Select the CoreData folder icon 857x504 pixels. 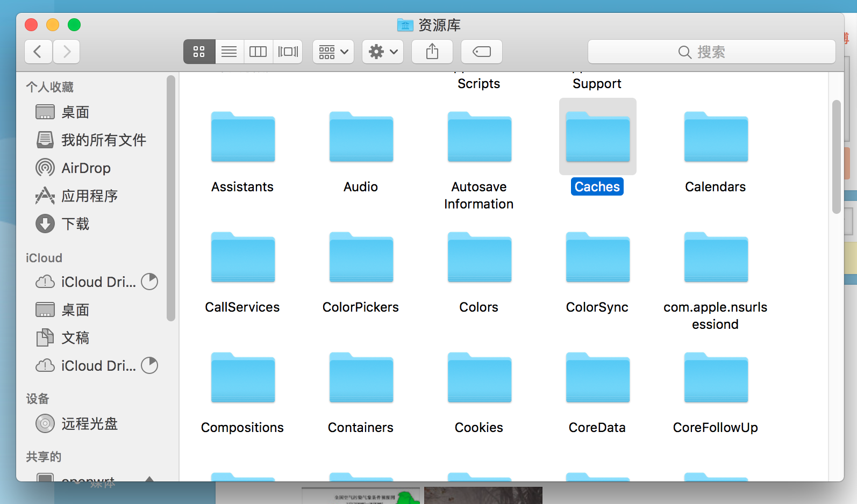click(x=598, y=377)
